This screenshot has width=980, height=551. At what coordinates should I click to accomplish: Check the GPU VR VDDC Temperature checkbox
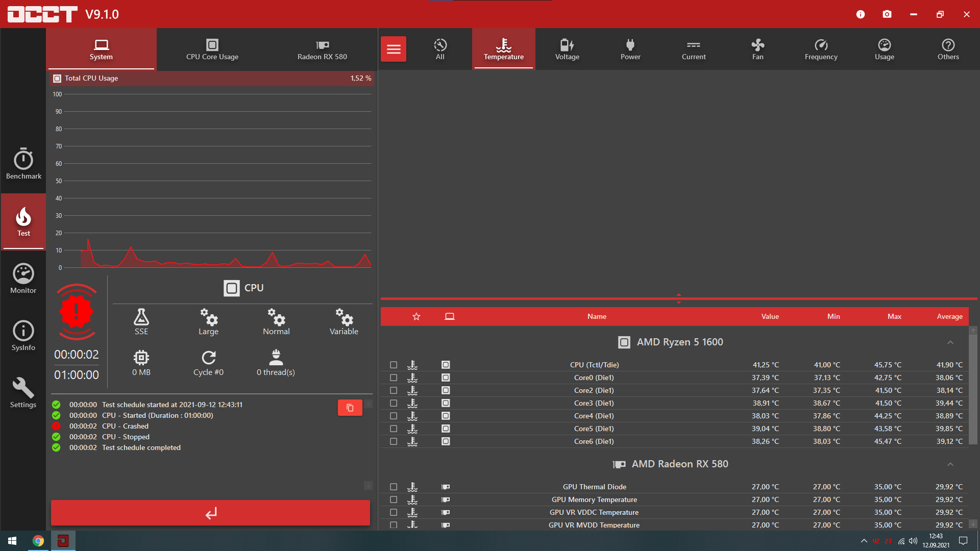tap(394, 512)
